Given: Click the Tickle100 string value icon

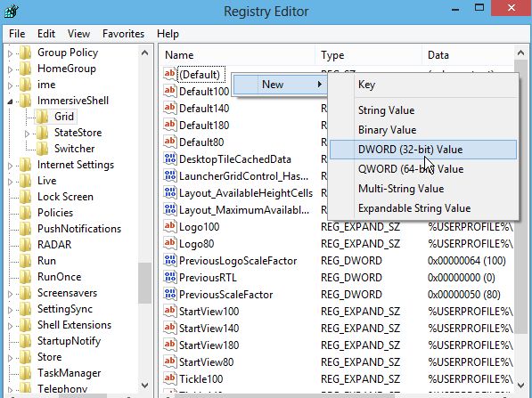Looking at the screenshot, I should [x=169, y=378].
